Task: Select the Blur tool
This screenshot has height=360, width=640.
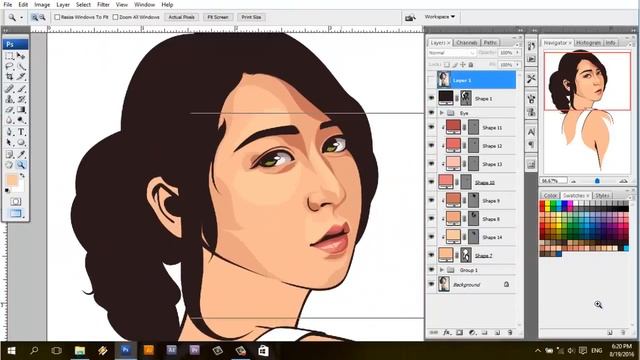Action: 9,120
